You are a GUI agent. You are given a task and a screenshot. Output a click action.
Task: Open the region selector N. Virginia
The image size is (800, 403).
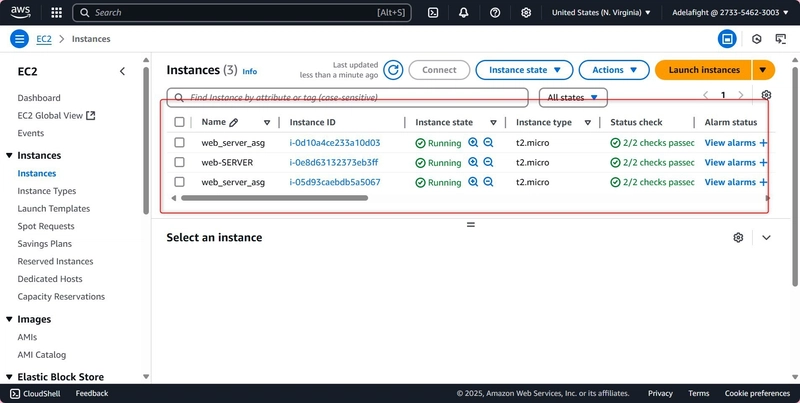(x=601, y=13)
